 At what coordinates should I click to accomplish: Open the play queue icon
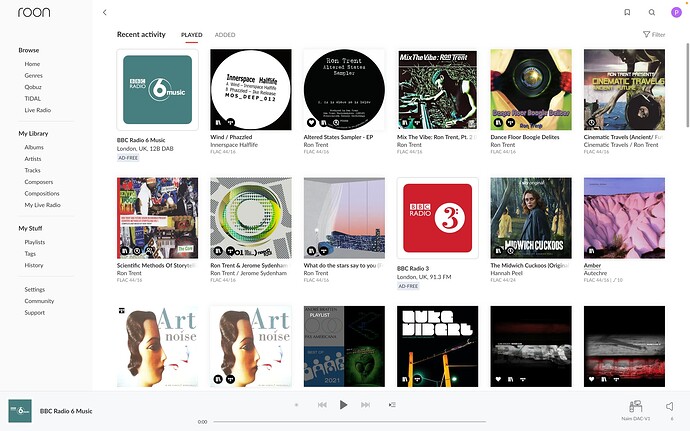coord(392,405)
